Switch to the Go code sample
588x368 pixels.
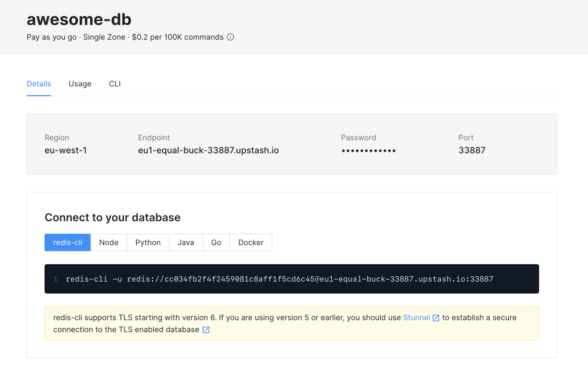(216, 243)
